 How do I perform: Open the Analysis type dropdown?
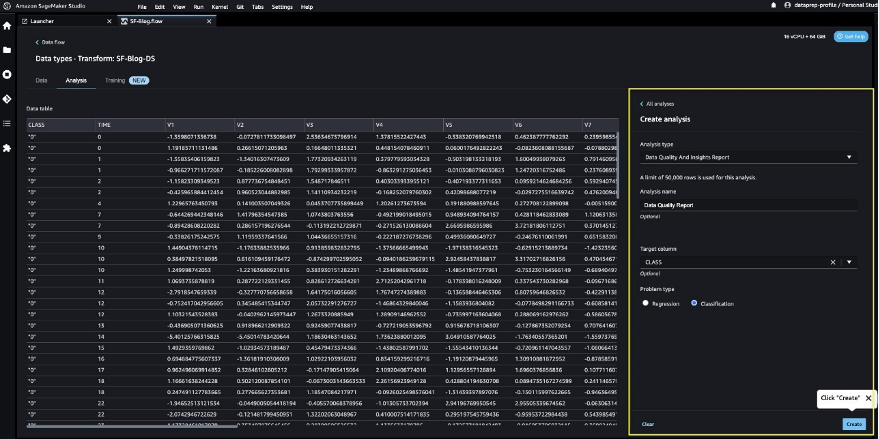(x=748, y=157)
